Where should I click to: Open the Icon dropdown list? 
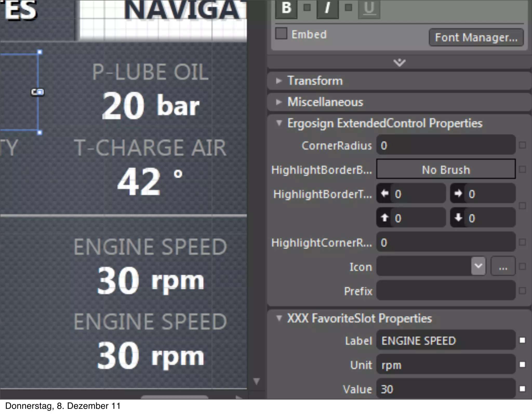coord(478,266)
